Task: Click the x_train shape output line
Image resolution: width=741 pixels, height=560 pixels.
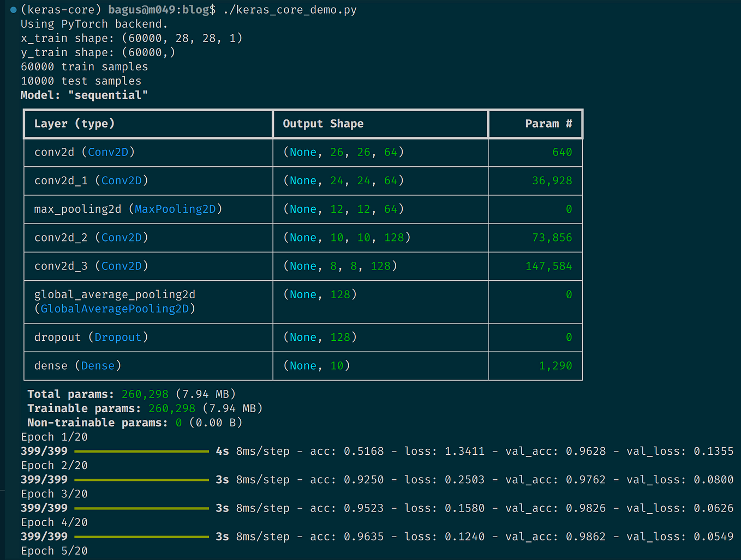Action: pyautogui.click(x=132, y=38)
